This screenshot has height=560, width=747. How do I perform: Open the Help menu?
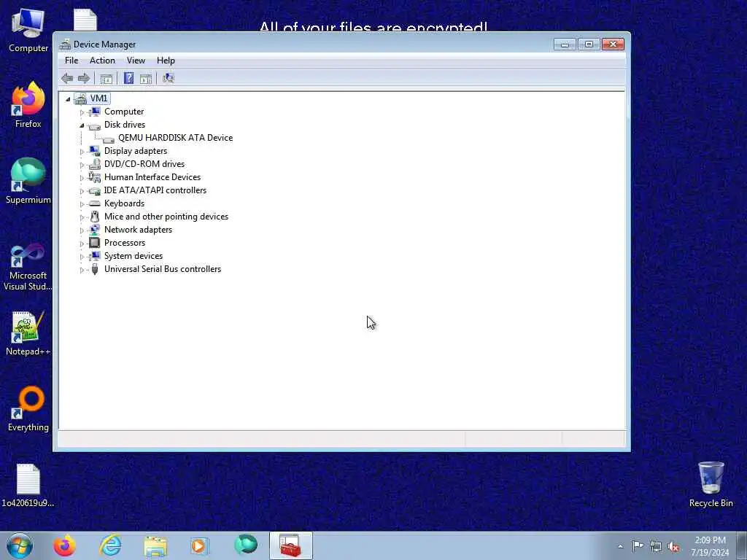pyautogui.click(x=166, y=61)
